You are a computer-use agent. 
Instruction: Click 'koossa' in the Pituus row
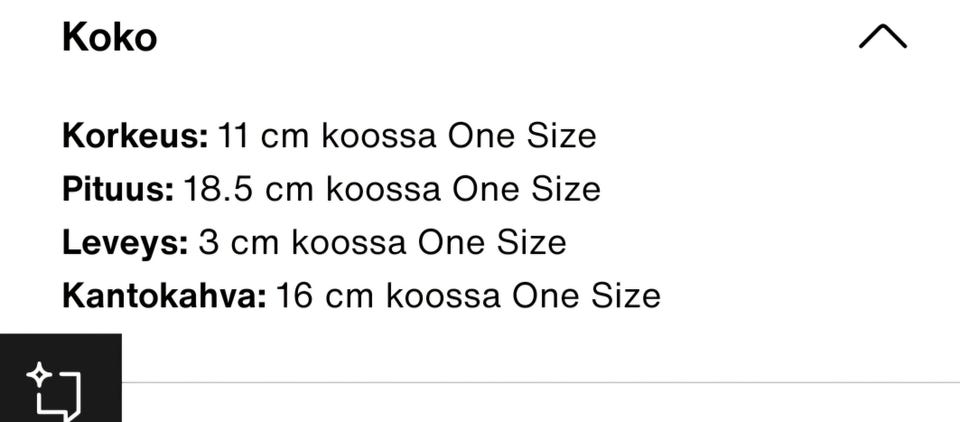pyautogui.click(x=383, y=189)
